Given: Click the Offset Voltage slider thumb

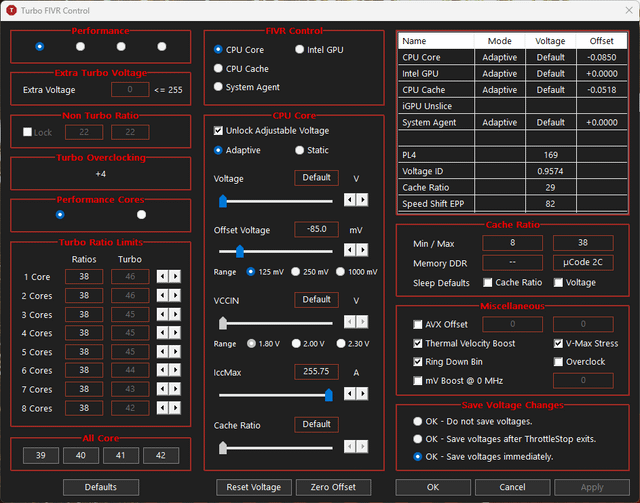Looking at the screenshot, I should (x=240, y=251).
